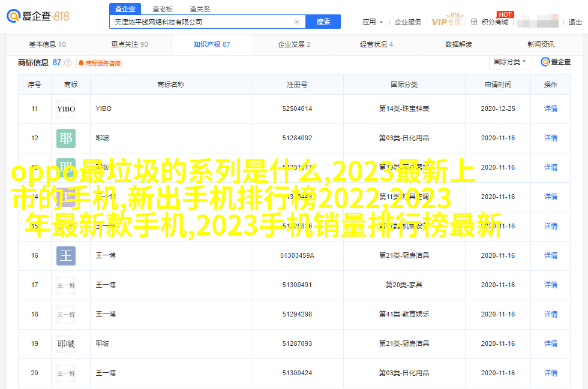
Task: View the green 耶 trademark image in row 12
Action: 66,138
